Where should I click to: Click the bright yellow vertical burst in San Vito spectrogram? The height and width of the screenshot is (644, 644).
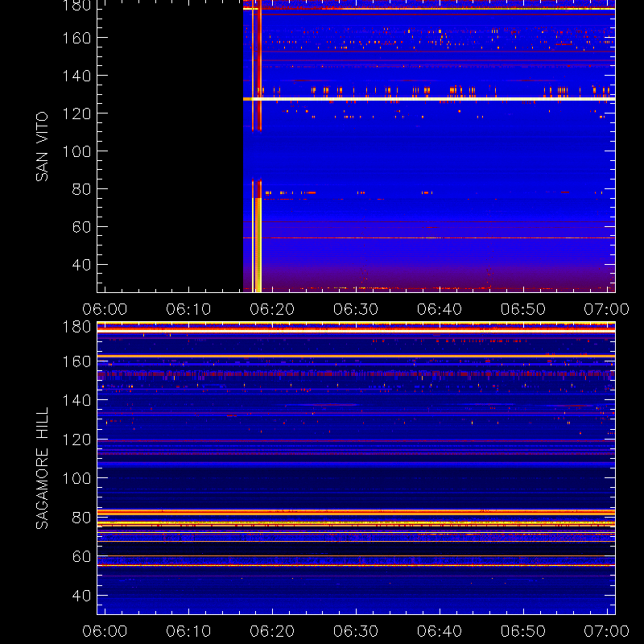[x=258, y=245]
